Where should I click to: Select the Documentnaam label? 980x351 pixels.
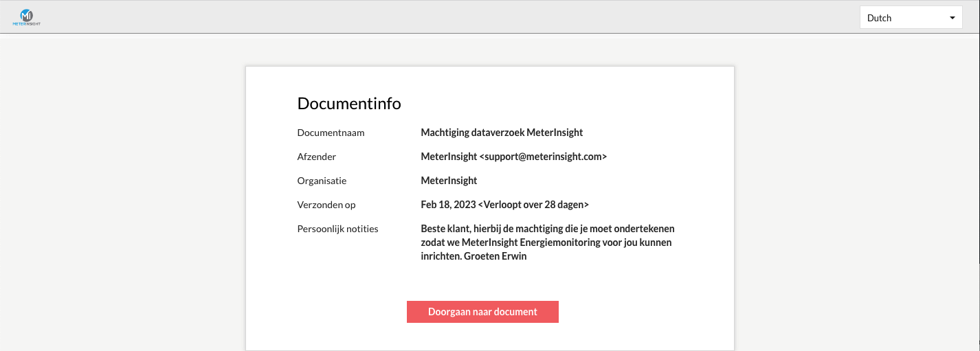coord(331,133)
